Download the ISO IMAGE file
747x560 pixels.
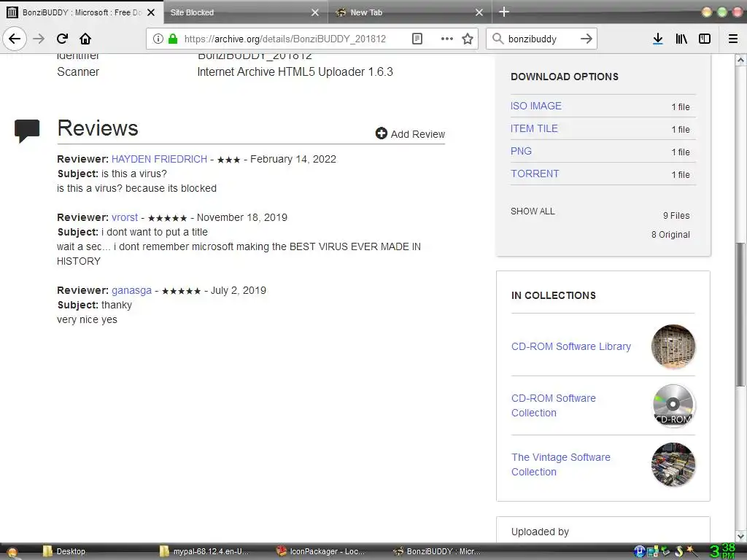(536, 106)
